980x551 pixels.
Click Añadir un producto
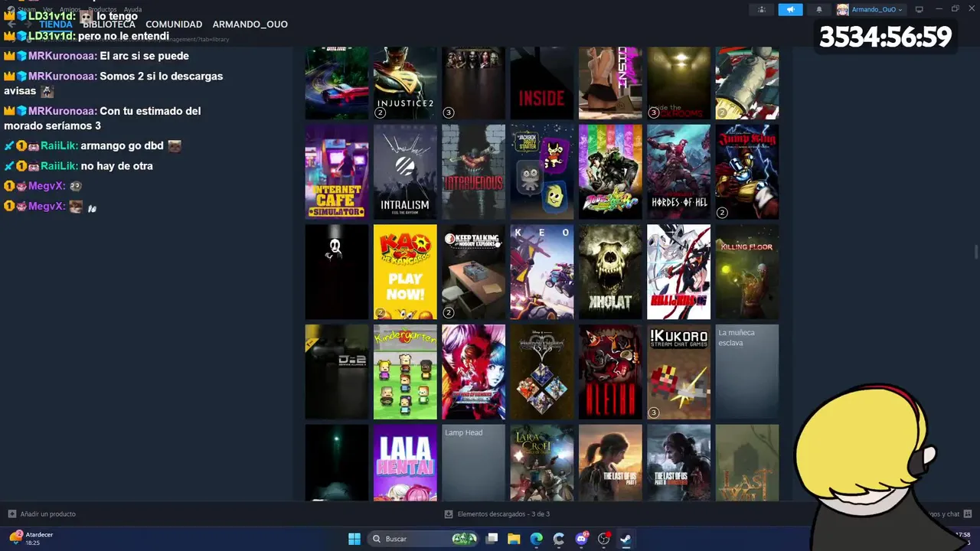pos(48,514)
